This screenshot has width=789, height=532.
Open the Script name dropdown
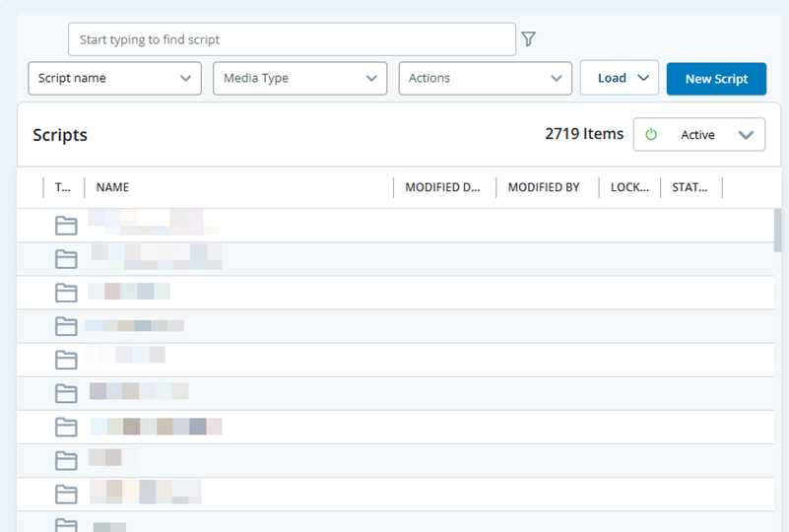(114, 79)
